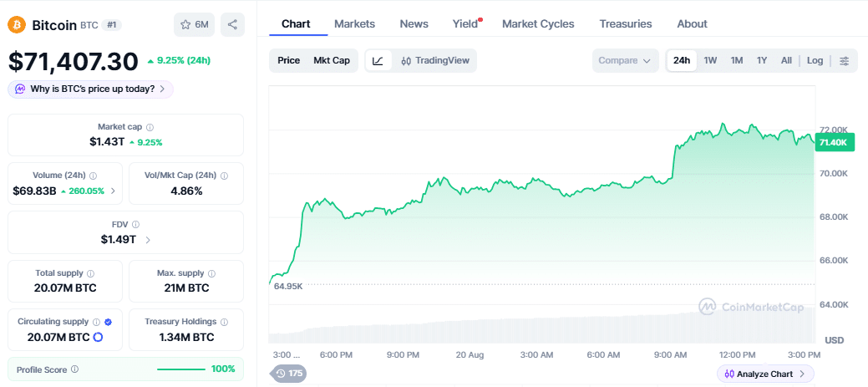
Task: Open FDV info icon
Action: [x=136, y=224]
